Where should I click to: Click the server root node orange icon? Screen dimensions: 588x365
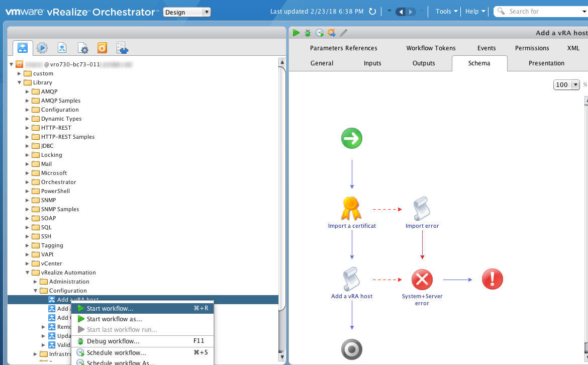click(x=20, y=64)
